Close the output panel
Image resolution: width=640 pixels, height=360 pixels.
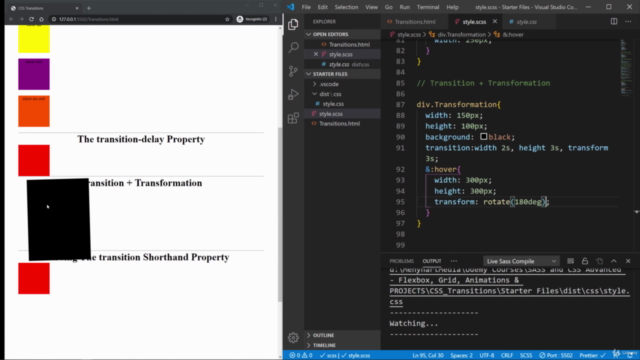point(628,261)
